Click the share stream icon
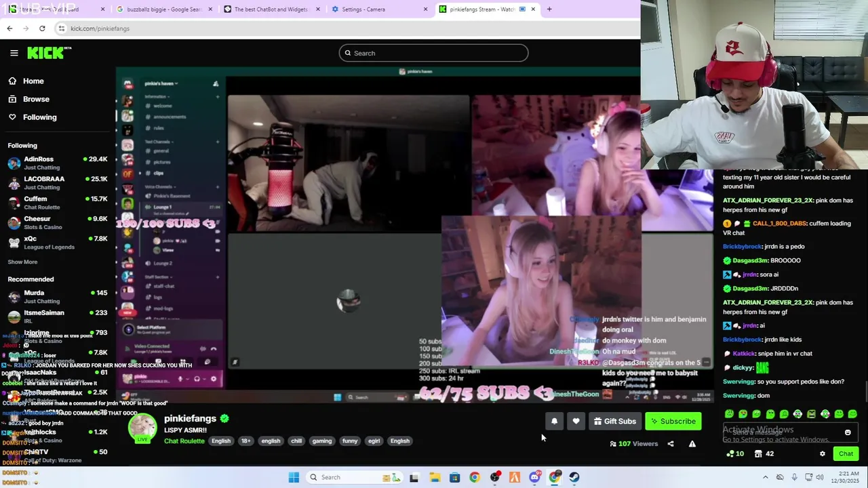Viewport: 868px width, 488px height. pyautogui.click(x=671, y=444)
